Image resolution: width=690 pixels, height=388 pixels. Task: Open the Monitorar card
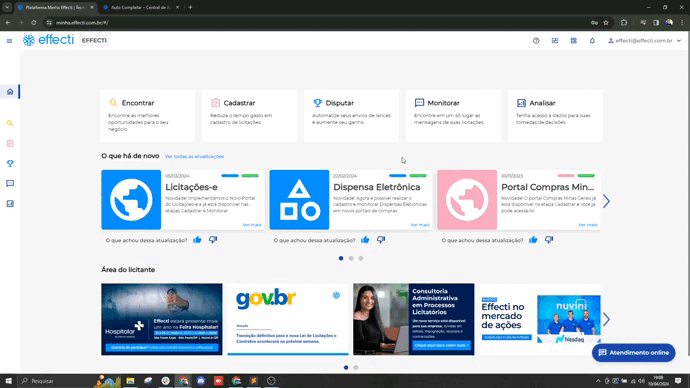[453, 116]
